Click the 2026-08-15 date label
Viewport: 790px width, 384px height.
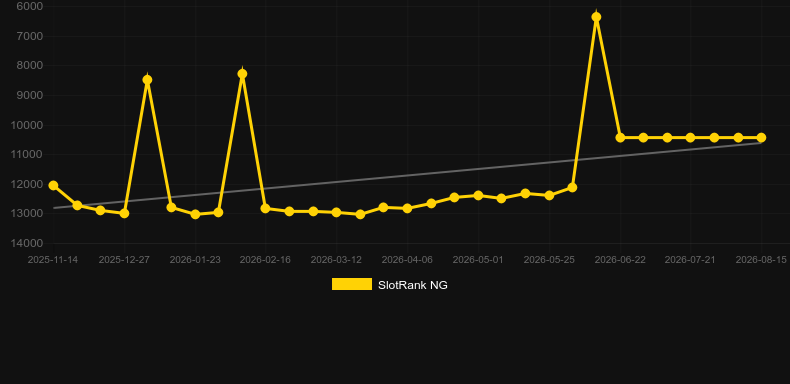[761, 260]
